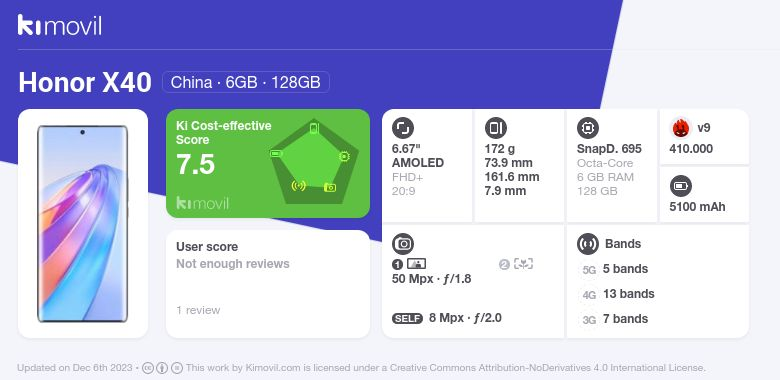This screenshot has width=780, height=380.
Task: Click the camera section icon
Action: click(x=403, y=244)
